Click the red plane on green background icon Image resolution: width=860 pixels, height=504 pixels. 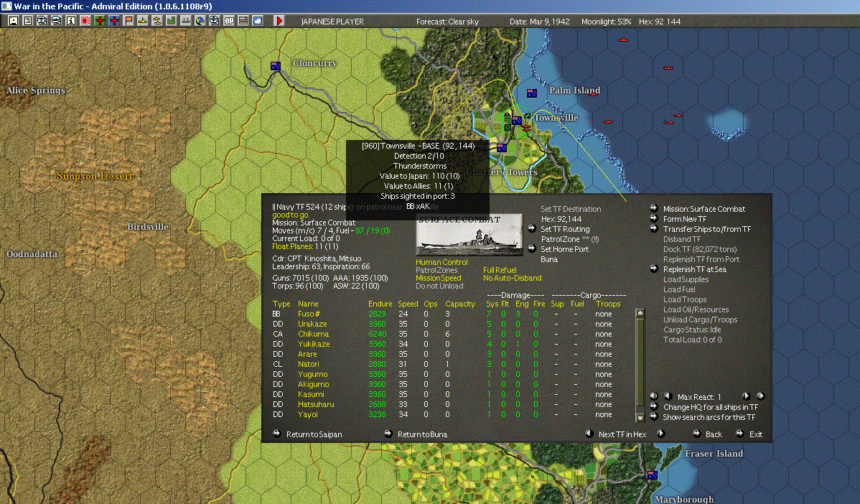point(100,21)
